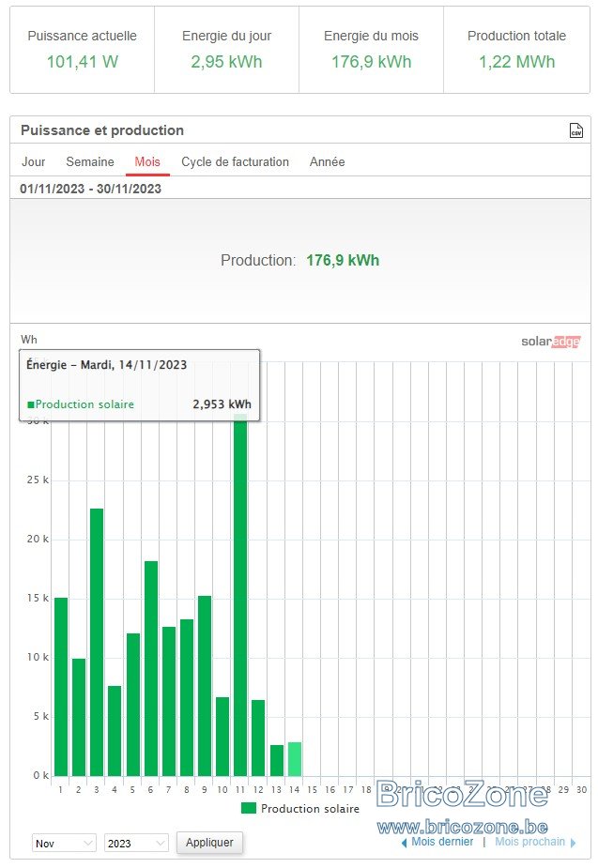Click the Puissance et production heading

102,130
